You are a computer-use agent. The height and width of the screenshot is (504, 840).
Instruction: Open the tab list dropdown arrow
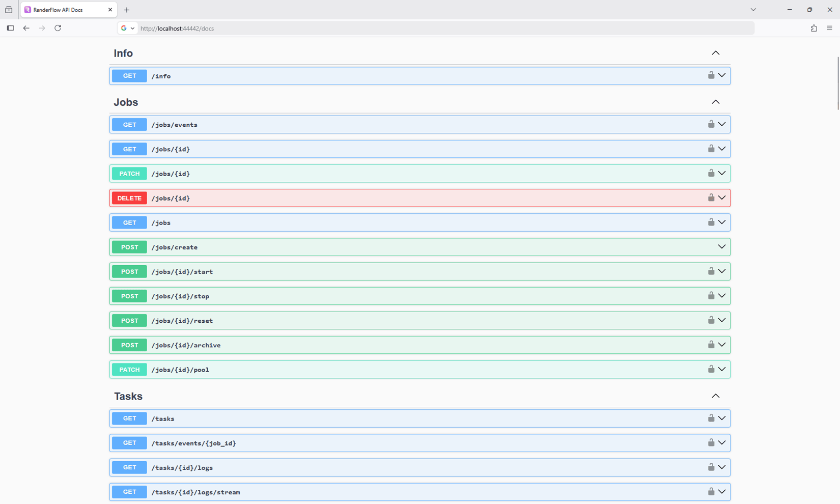point(753,10)
